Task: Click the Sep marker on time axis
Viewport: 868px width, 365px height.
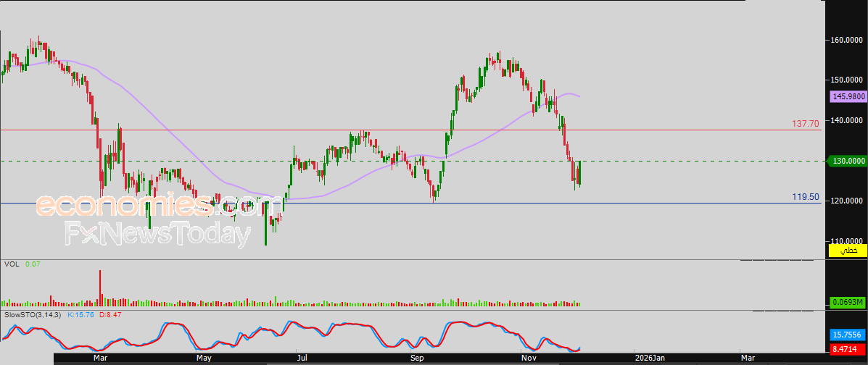Action: point(417,358)
